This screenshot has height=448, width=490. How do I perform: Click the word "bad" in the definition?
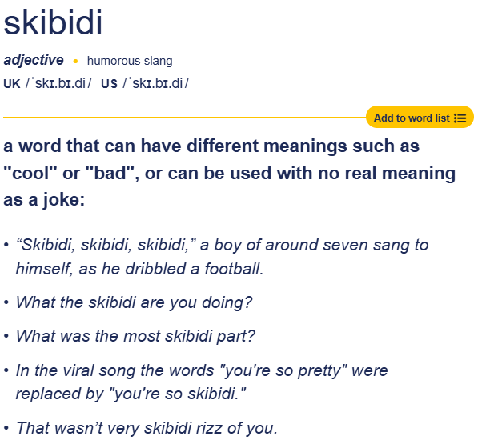point(110,173)
